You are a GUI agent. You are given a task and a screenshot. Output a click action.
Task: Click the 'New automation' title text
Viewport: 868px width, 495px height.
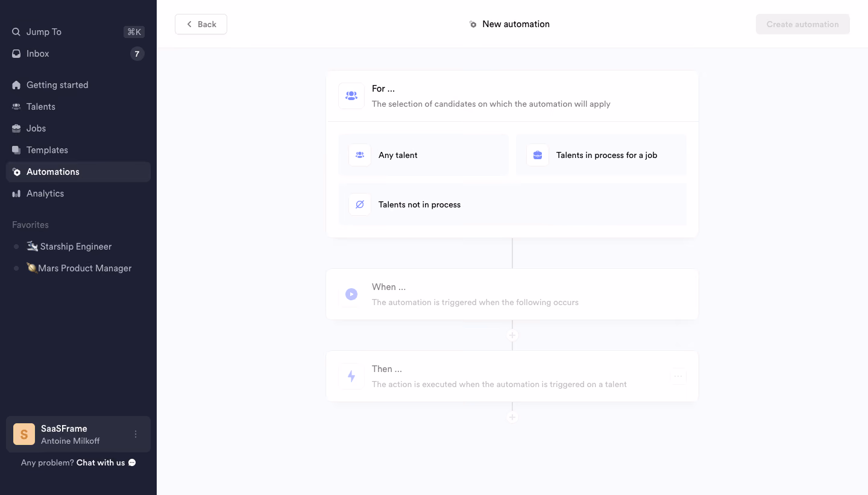click(x=516, y=24)
